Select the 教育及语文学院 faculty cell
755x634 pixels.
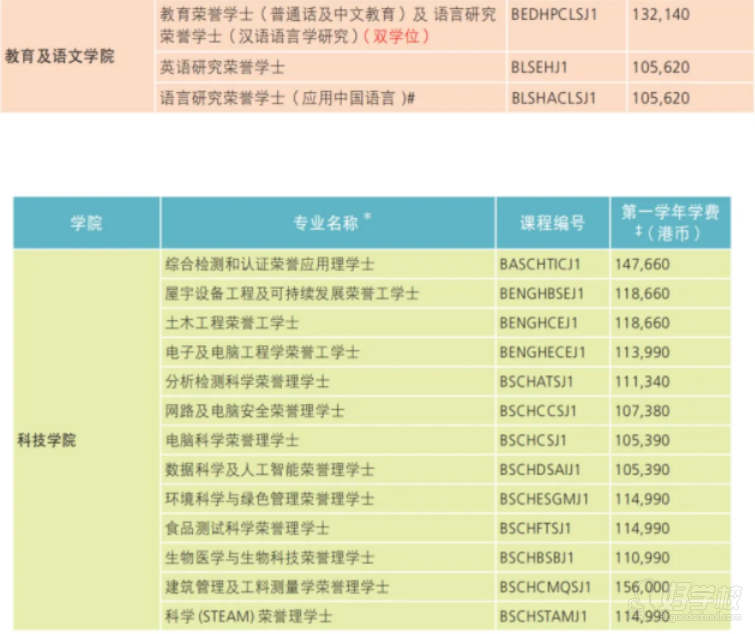tap(59, 56)
